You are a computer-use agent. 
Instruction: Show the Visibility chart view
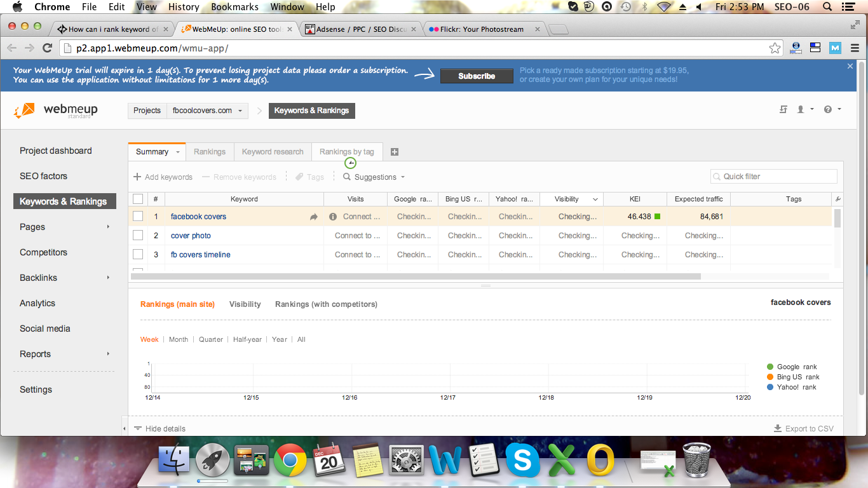point(245,304)
